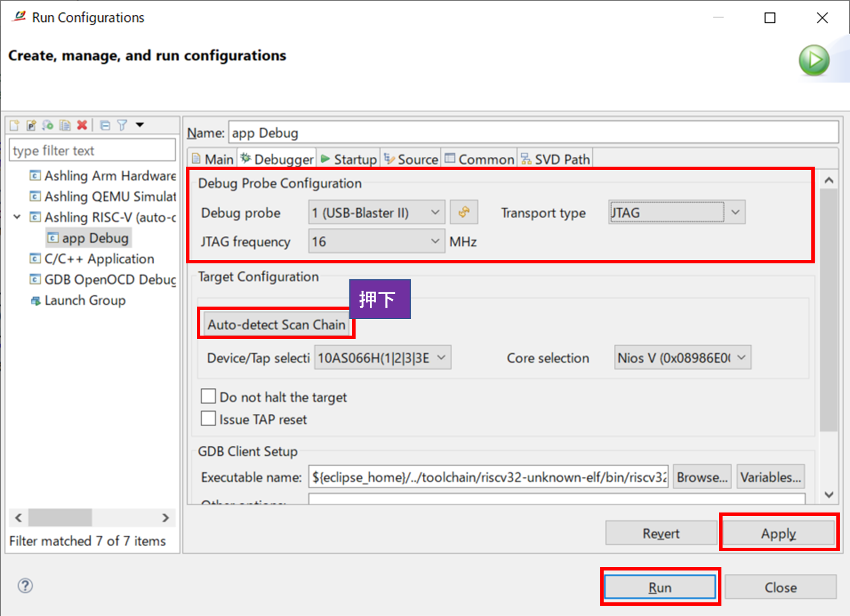Viewport: 850px width, 616px height.
Task: Delete the selected launch configuration
Action: 81,125
